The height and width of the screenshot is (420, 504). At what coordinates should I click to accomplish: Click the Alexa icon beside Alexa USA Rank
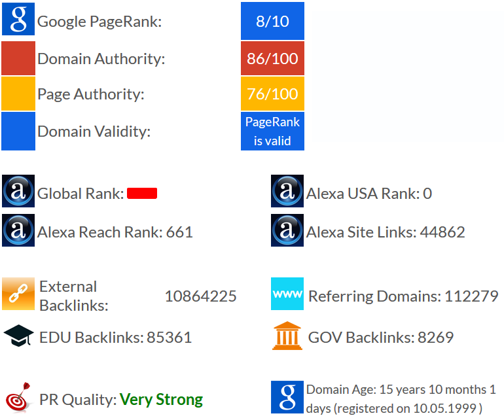click(287, 192)
